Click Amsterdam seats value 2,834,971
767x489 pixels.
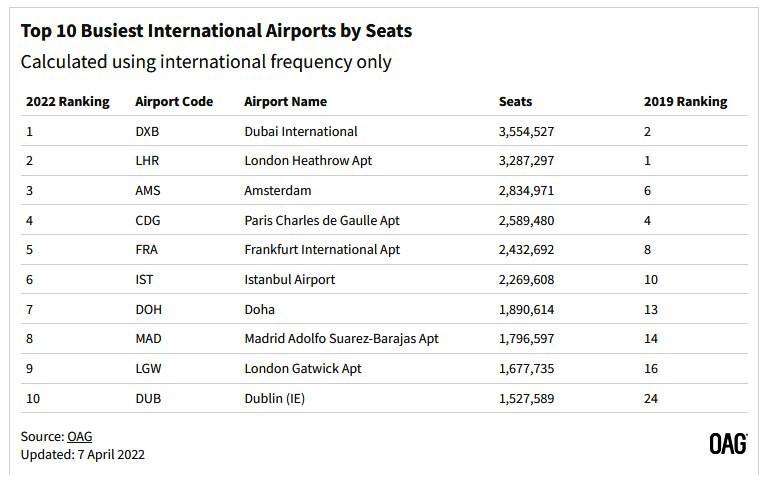[526, 191]
